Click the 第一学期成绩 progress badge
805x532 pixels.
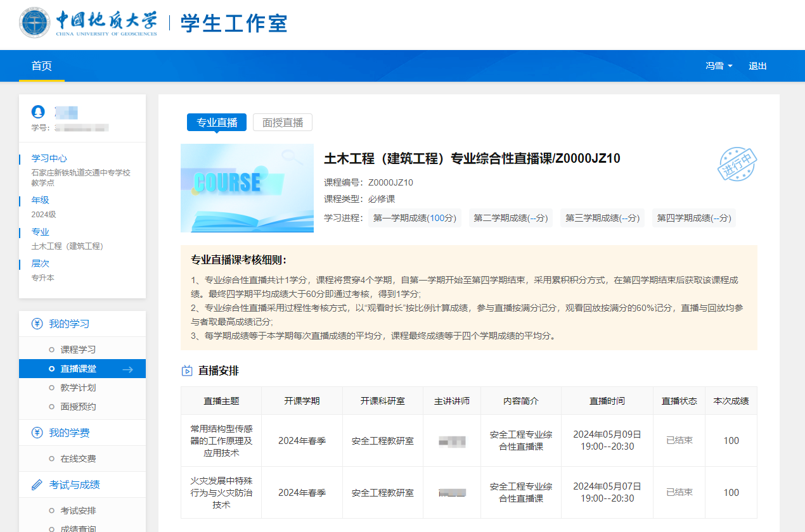(x=415, y=218)
